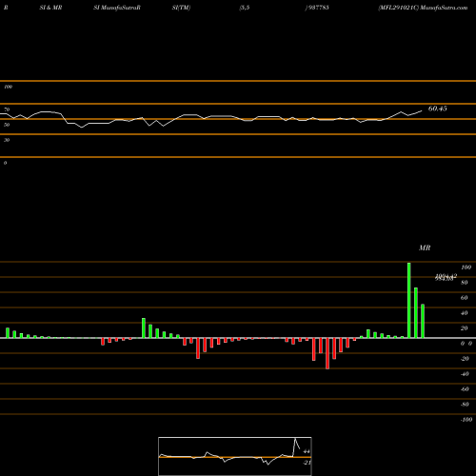Click the RSI axis label 50

pyautogui.click(x=7, y=125)
